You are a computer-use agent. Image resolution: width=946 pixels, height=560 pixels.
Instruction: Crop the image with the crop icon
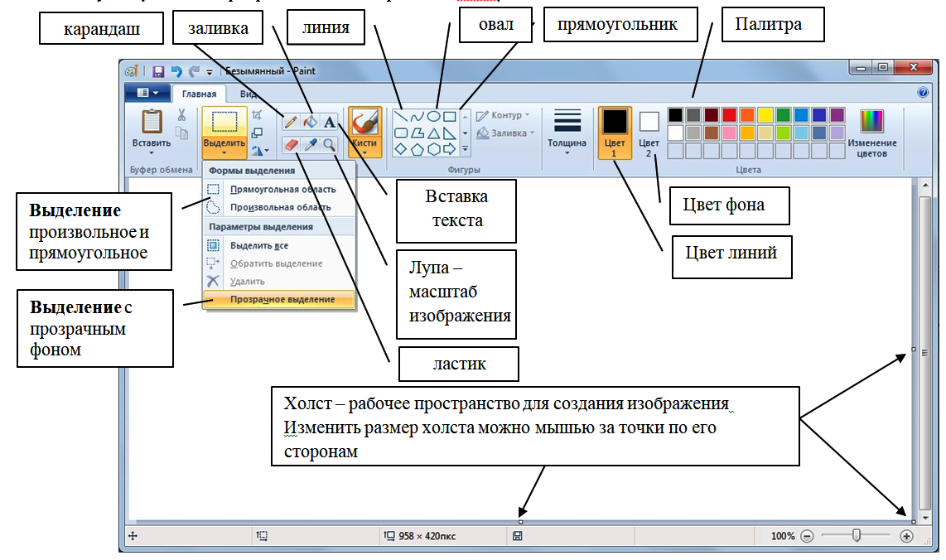click(257, 114)
